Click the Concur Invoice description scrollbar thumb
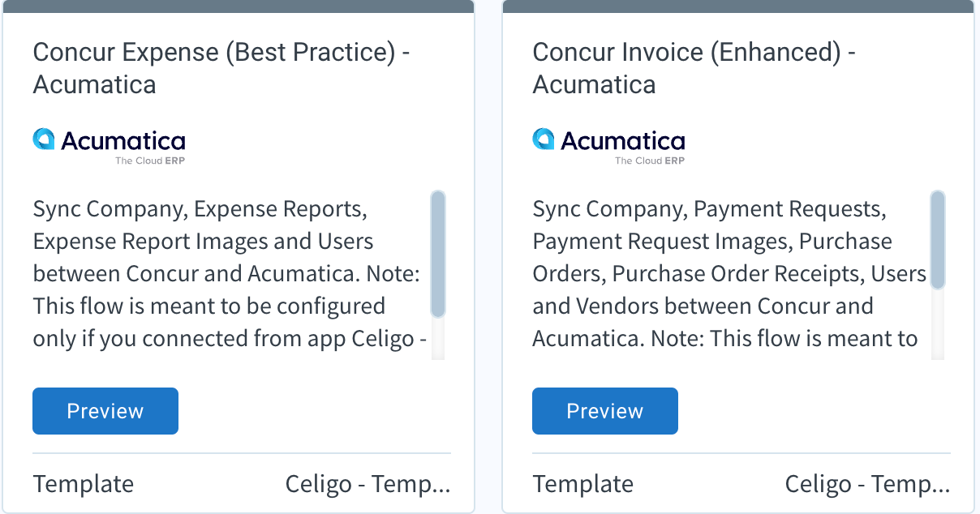Viewport: 980px width, 514px height. point(938,240)
